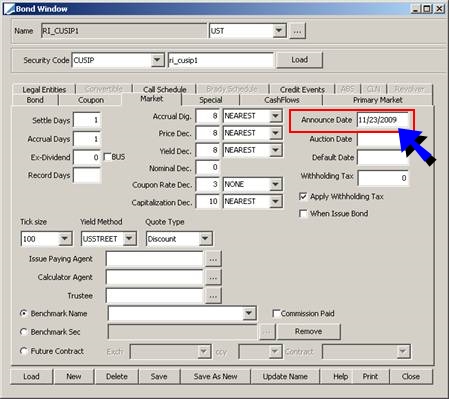Image resolution: width=449 pixels, height=399 pixels.
Task: Click the Capitalization Dec. number field
Action: coord(208,201)
